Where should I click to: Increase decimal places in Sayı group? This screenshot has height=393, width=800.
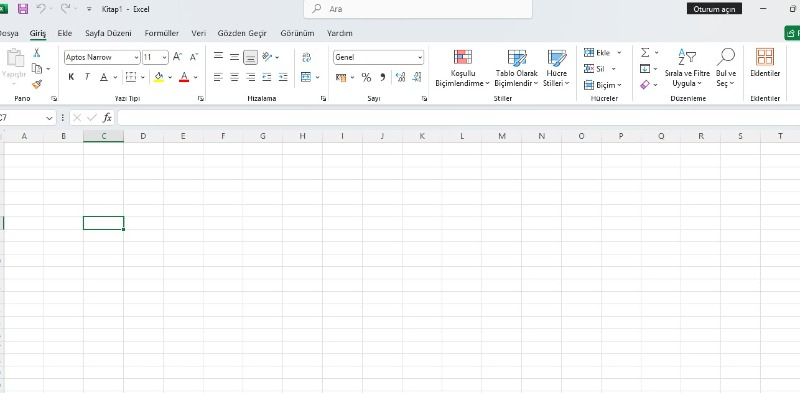401,77
